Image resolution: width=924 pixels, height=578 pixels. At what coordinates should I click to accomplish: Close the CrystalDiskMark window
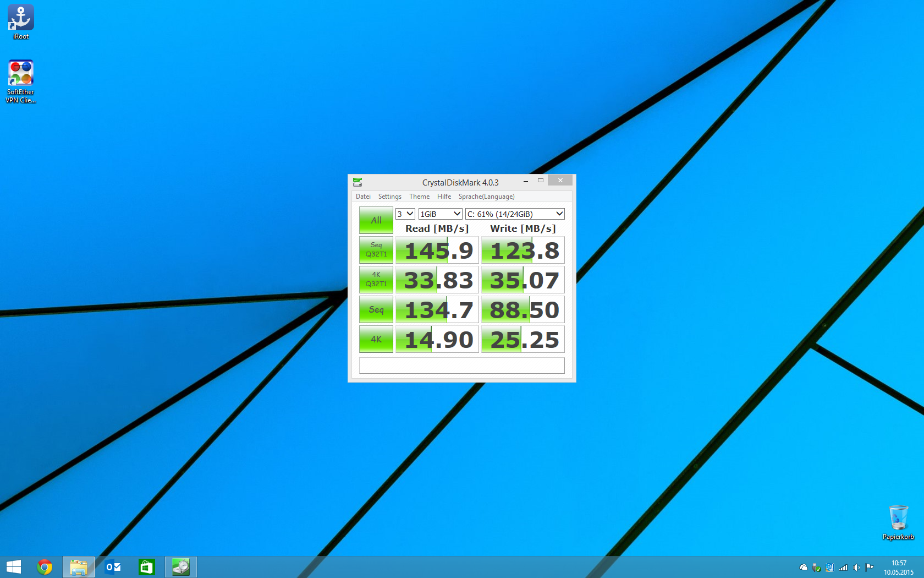[x=560, y=180]
